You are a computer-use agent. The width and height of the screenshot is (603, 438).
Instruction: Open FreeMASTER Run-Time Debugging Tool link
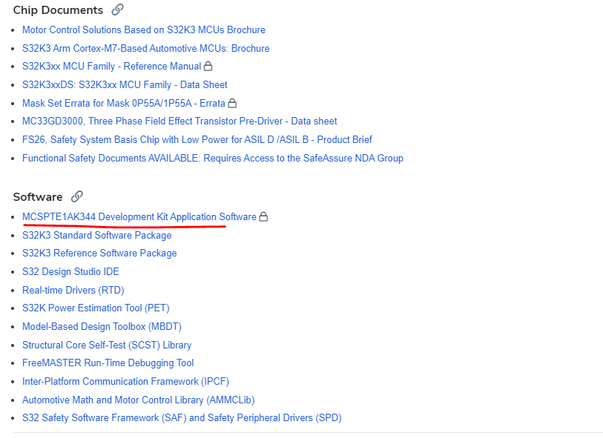[x=108, y=363]
